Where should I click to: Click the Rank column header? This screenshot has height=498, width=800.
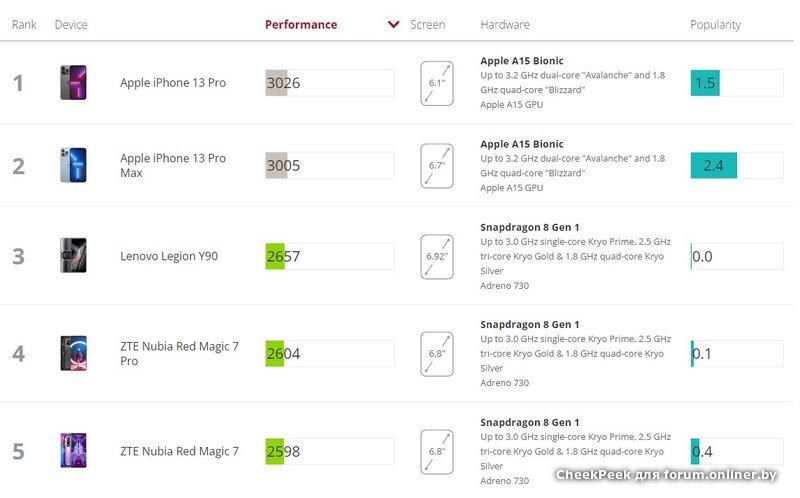(x=24, y=25)
